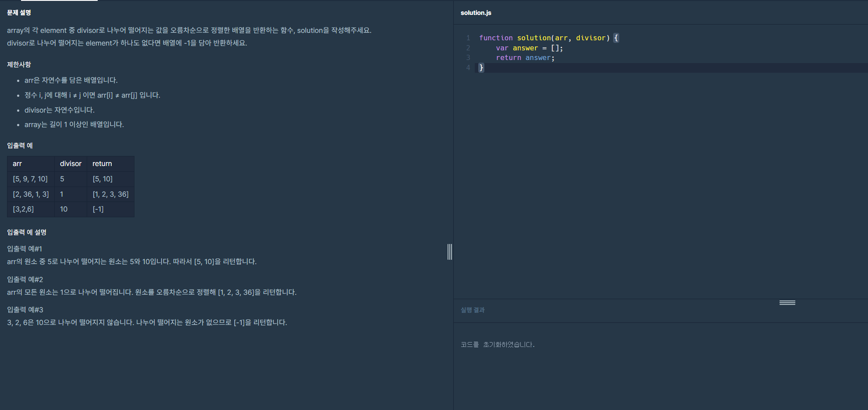The height and width of the screenshot is (410, 868).
Task: Click the sentence starting 'divisor로 나누어 떨어지는 element가'
Action: coord(127,43)
